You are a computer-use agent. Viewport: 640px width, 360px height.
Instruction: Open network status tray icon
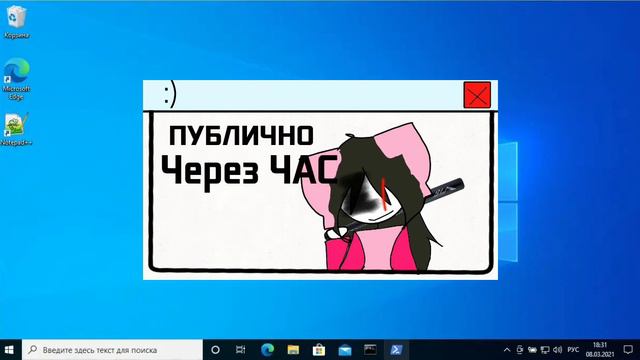pos(545,350)
